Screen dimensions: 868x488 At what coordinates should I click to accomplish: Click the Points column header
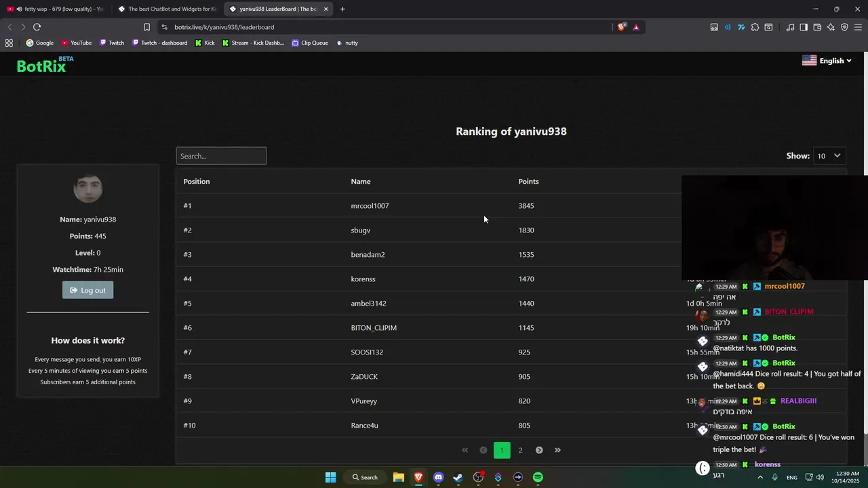pos(528,182)
